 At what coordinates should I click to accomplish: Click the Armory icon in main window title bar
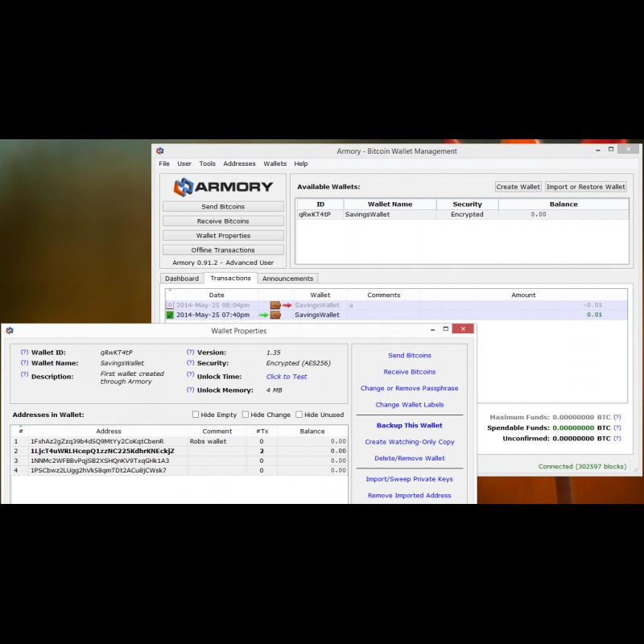pyautogui.click(x=160, y=151)
